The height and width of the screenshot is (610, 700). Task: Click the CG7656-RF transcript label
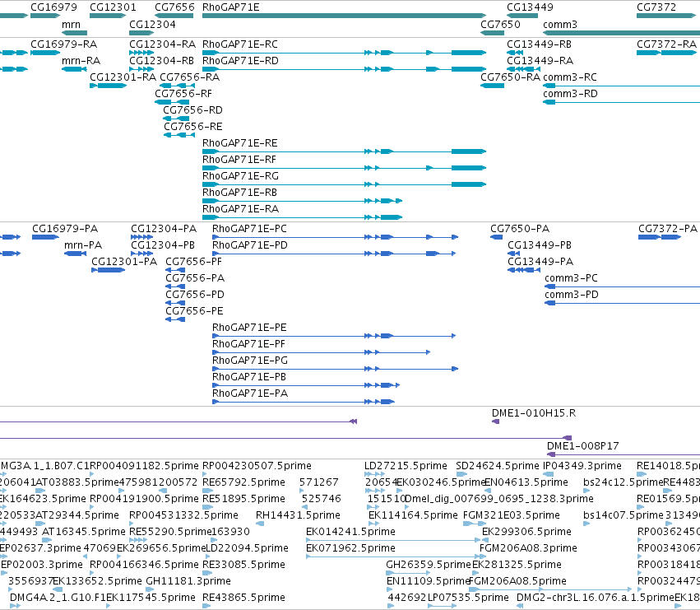pyautogui.click(x=183, y=94)
